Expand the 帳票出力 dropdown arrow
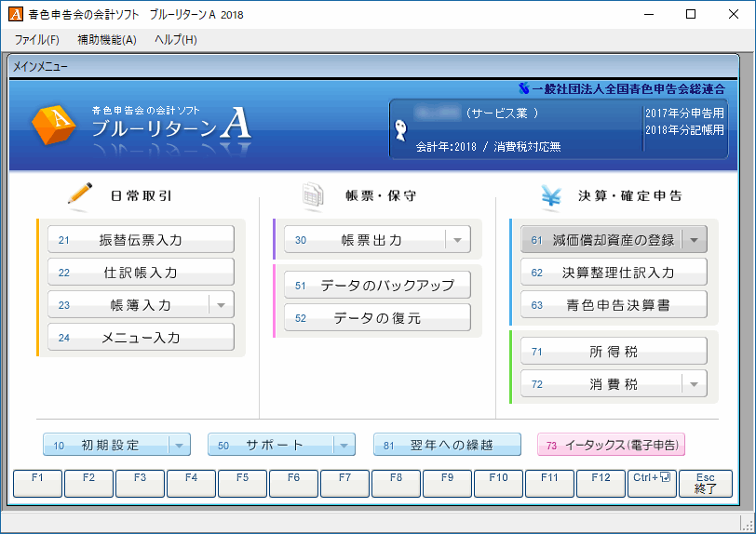Screen dimensions: 756x534 pyautogui.click(x=457, y=240)
